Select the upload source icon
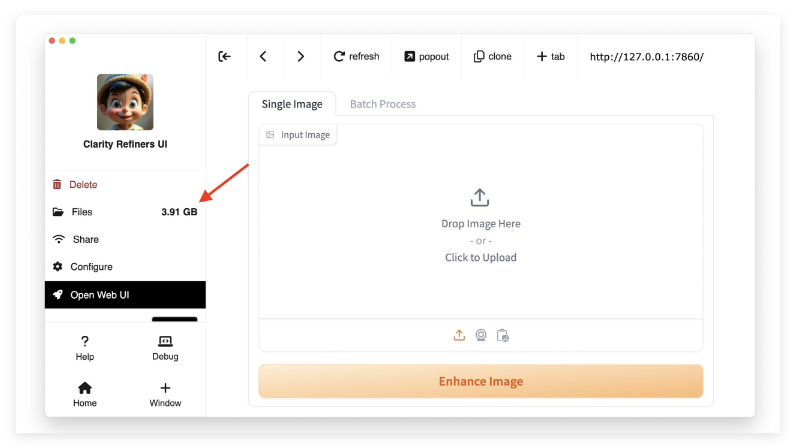Viewport: 795px width, 448px height. [460, 335]
